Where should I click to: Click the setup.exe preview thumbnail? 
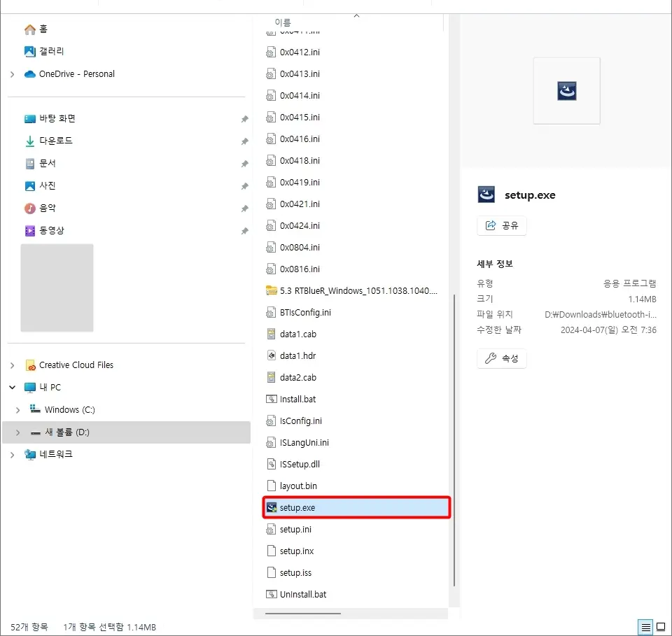pyautogui.click(x=566, y=91)
